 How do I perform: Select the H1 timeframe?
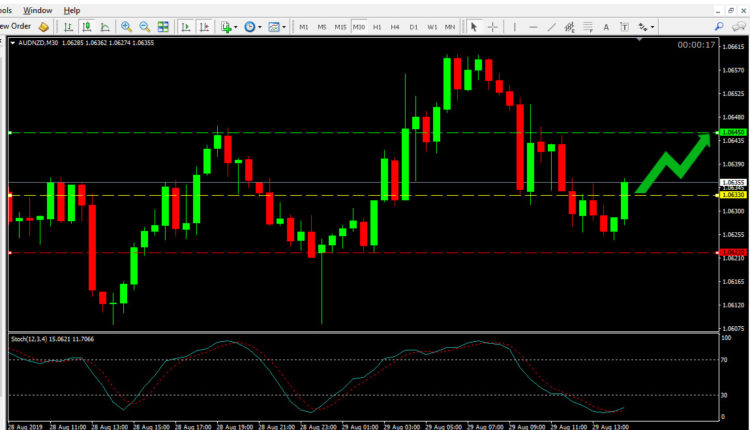click(x=377, y=27)
